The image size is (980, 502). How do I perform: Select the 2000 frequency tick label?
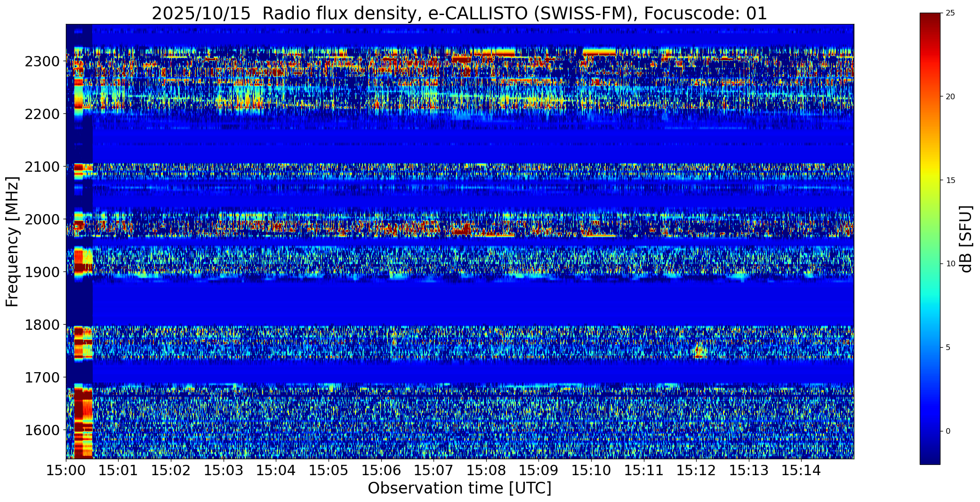point(43,220)
